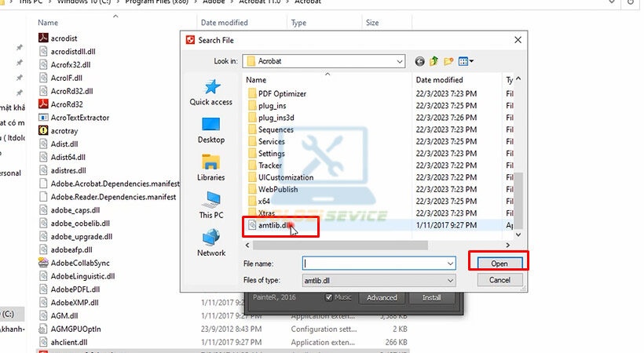The image size is (644, 353).
Task: Toggle the Music checkbox in patcher window
Action: point(328,297)
